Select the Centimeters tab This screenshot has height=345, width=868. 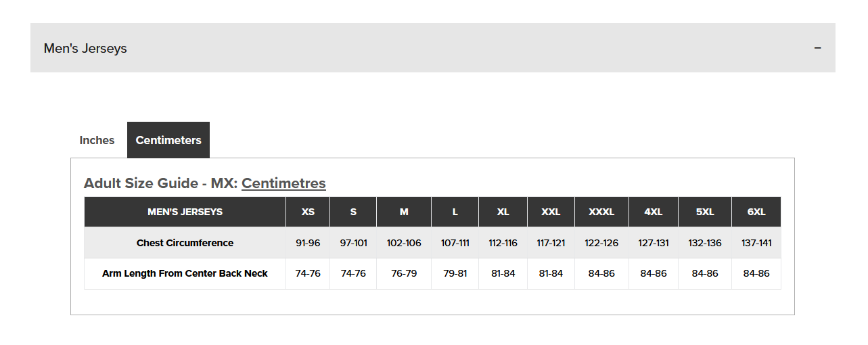[x=168, y=140]
